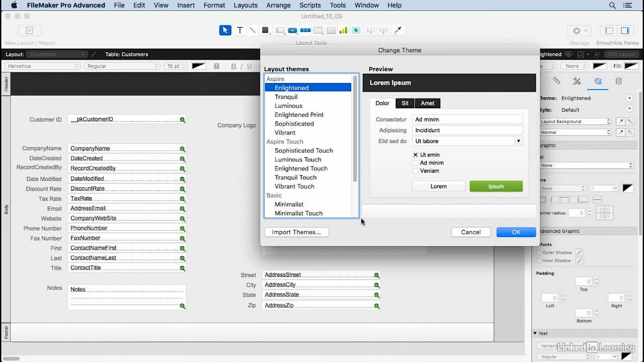The image size is (644, 362).
Task: Open the Theme options arrow in Inspector
Action: pyautogui.click(x=629, y=98)
